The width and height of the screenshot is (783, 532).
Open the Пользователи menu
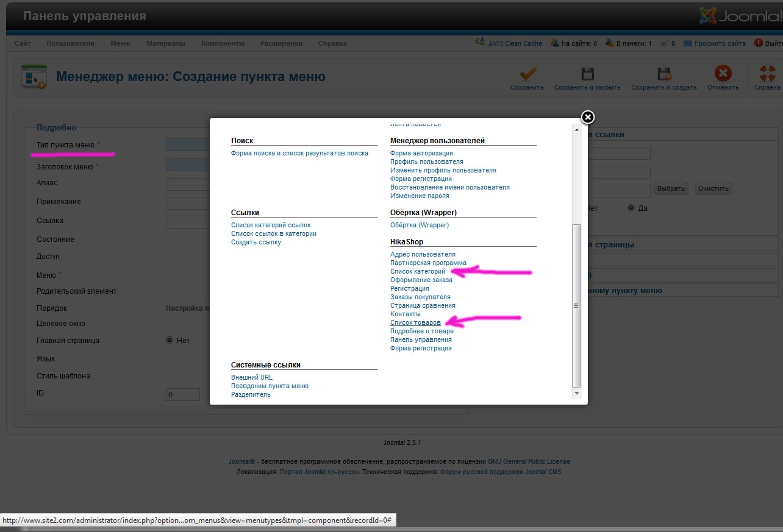(70, 43)
